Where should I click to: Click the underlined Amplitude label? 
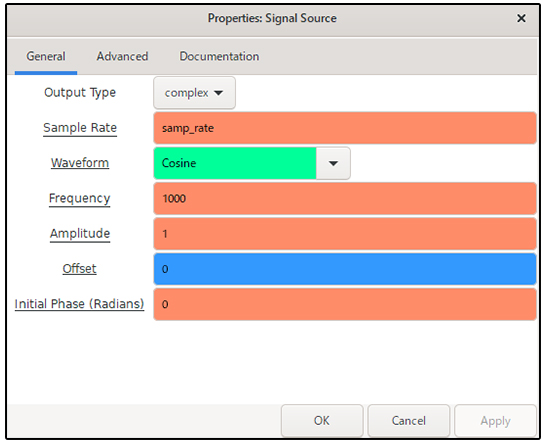click(80, 233)
